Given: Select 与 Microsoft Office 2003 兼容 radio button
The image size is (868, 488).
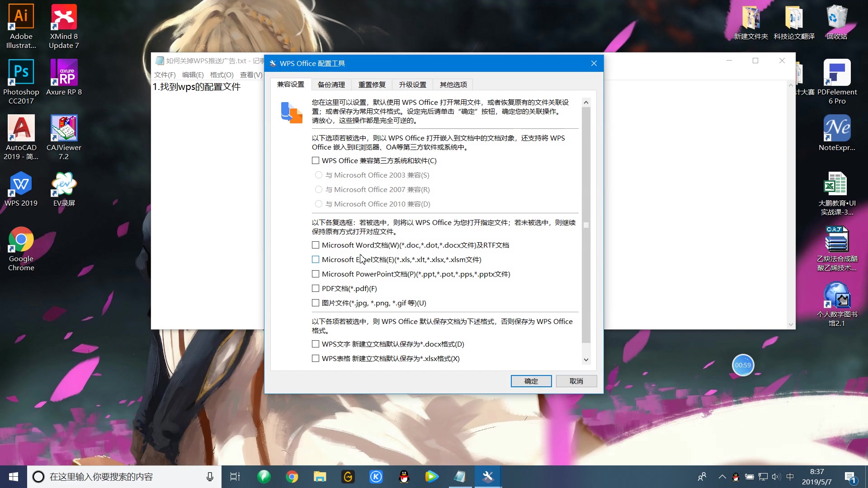Looking at the screenshot, I should pyautogui.click(x=318, y=175).
